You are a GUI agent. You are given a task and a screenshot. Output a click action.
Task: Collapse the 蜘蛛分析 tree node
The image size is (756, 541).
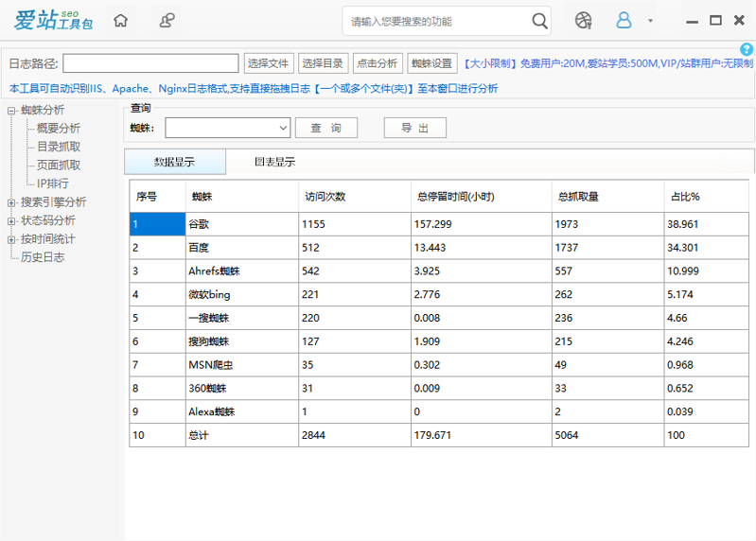(x=11, y=111)
